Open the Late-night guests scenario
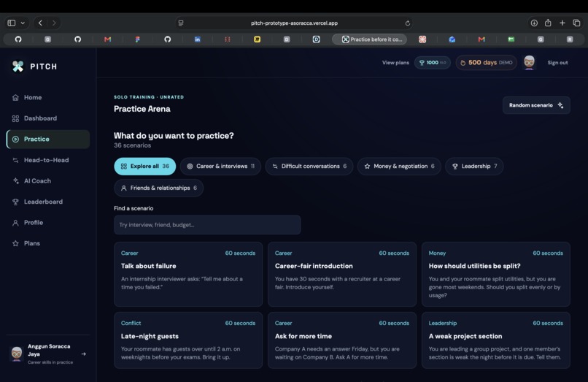 tap(188, 340)
